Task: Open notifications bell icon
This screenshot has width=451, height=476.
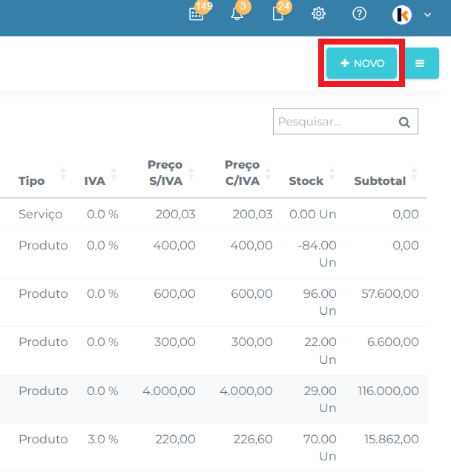Action: (x=237, y=14)
